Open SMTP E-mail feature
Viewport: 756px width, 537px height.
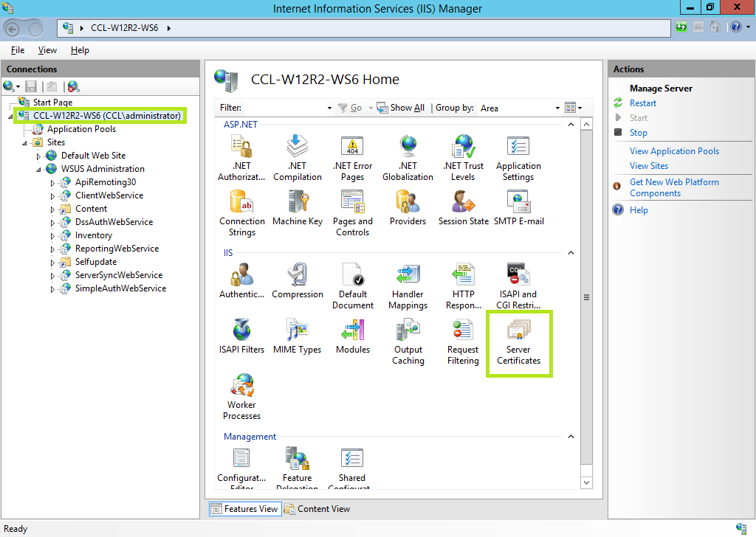pos(518,208)
